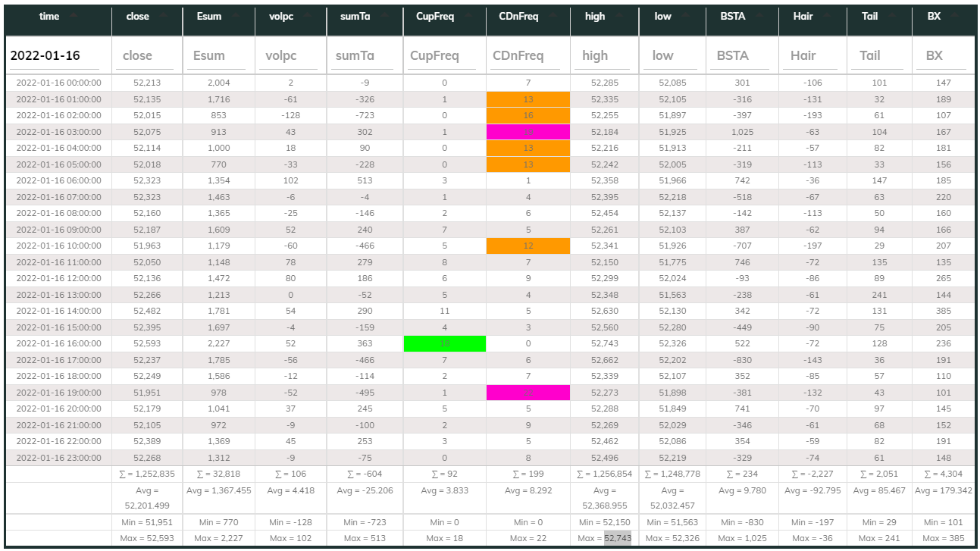This screenshot has height=551, width=980.
Task: Select the time cell 2022-01-16 06:00:00
Action: click(x=58, y=180)
